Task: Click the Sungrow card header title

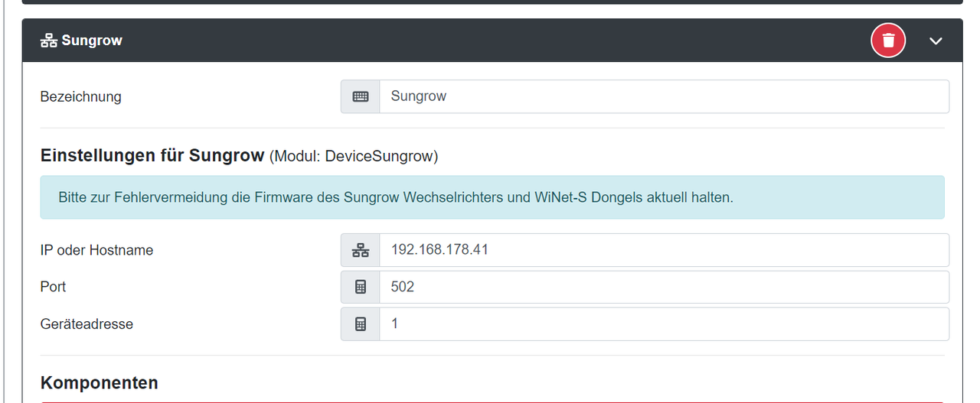Action: [92, 41]
